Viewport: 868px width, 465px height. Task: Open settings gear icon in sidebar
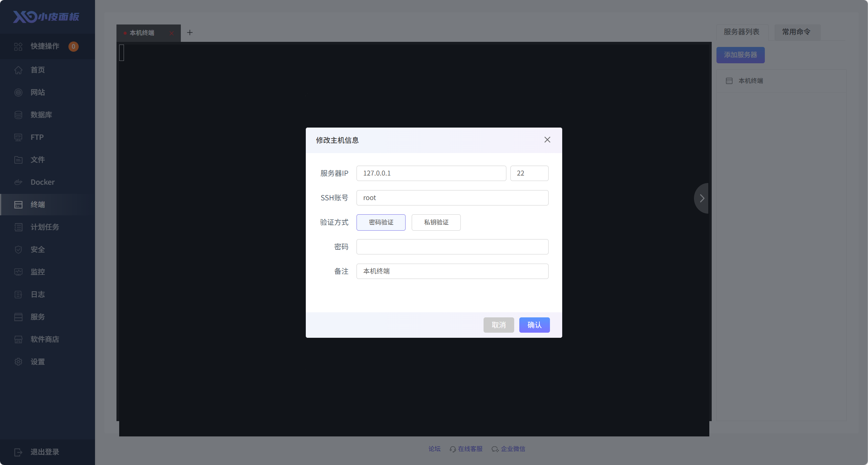[x=18, y=362]
